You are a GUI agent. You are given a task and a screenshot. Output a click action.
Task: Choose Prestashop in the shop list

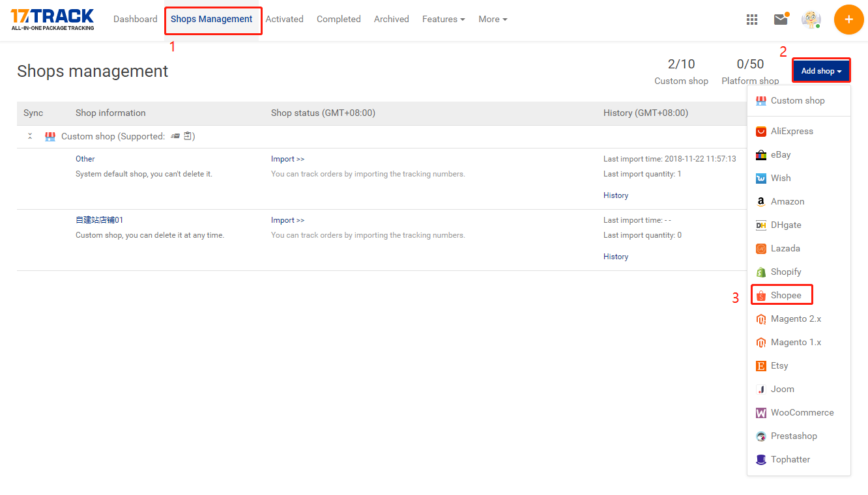(799, 436)
